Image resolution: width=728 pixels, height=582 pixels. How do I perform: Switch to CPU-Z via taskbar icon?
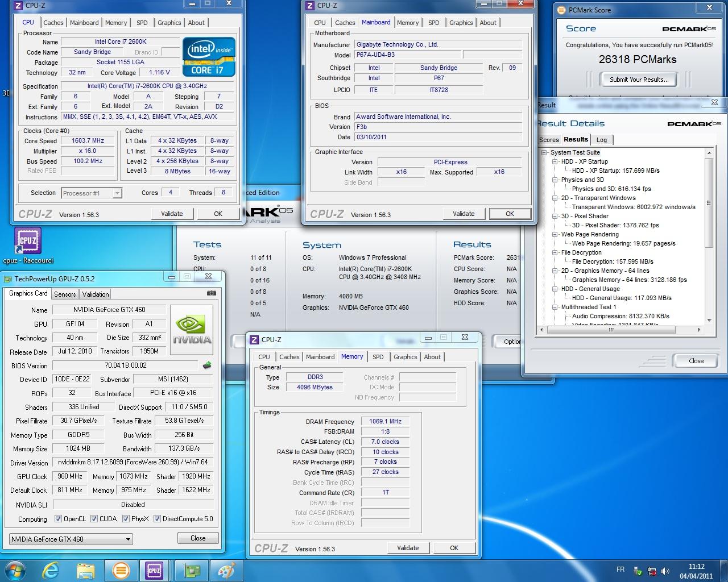(154, 570)
